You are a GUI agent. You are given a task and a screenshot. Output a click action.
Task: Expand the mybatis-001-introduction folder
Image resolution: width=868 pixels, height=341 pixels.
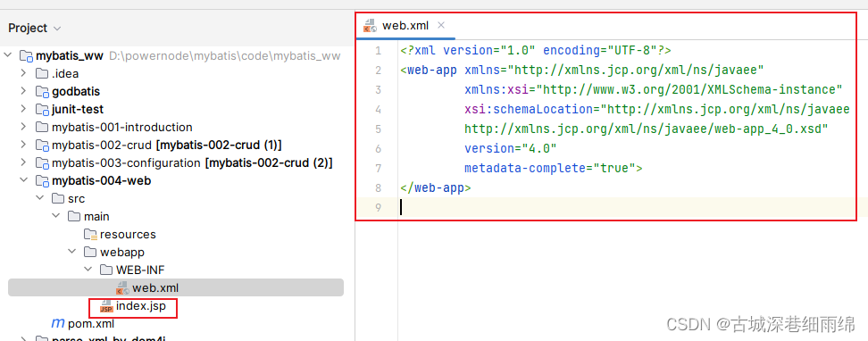click(23, 127)
